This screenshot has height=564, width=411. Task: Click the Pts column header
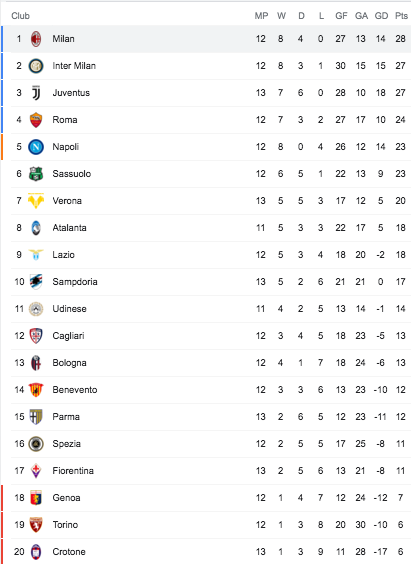coord(401,16)
